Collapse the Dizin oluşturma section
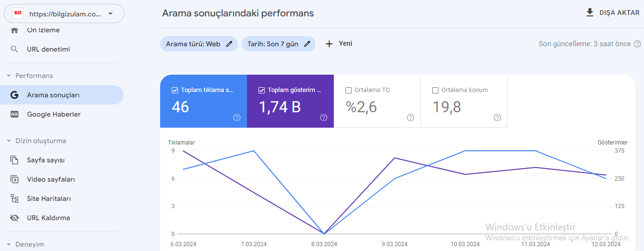Screen dimensions: 644x251 [x=9, y=141]
